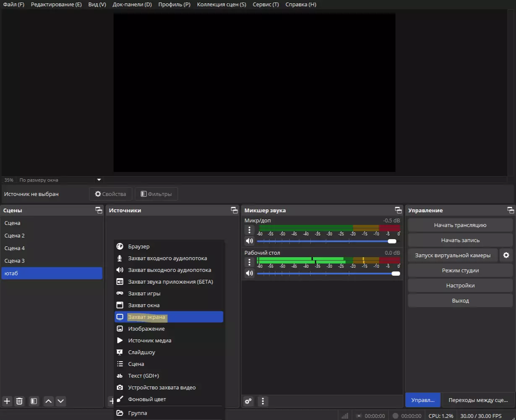This screenshot has width=516, height=420.
Task: Add a new scene with plus icon
Action: click(7, 401)
